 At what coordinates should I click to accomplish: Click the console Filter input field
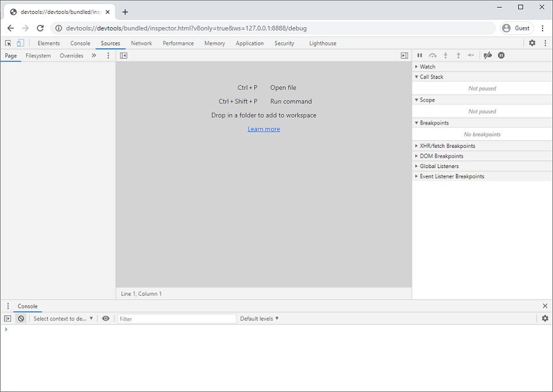coord(176,319)
